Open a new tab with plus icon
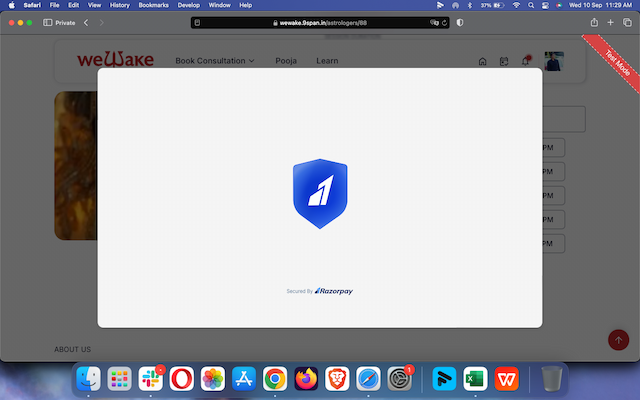 [611, 22]
